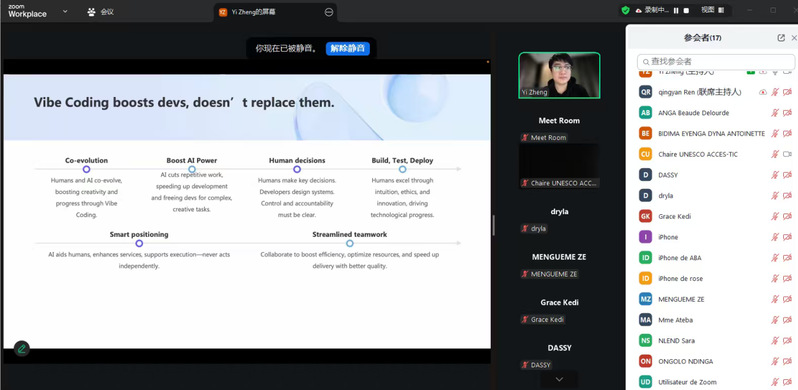Image resolution: width=798 pixels, height=390 pixels.
Task: Pause the cloud recording
Action: 676,10
